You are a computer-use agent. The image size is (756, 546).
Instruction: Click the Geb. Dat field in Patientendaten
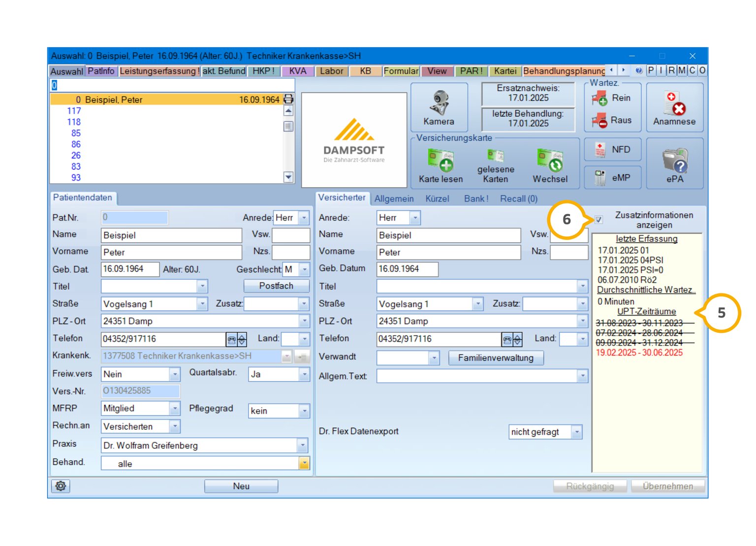pyautogui.click(x=130, y=269)
